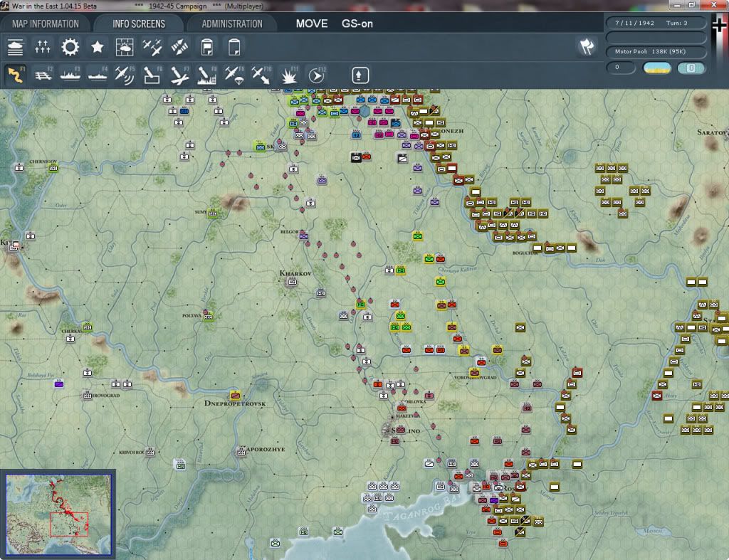This screenshot has height=560, width=729.
Task: Select the unit counter at Sumy
Action: 213,213
